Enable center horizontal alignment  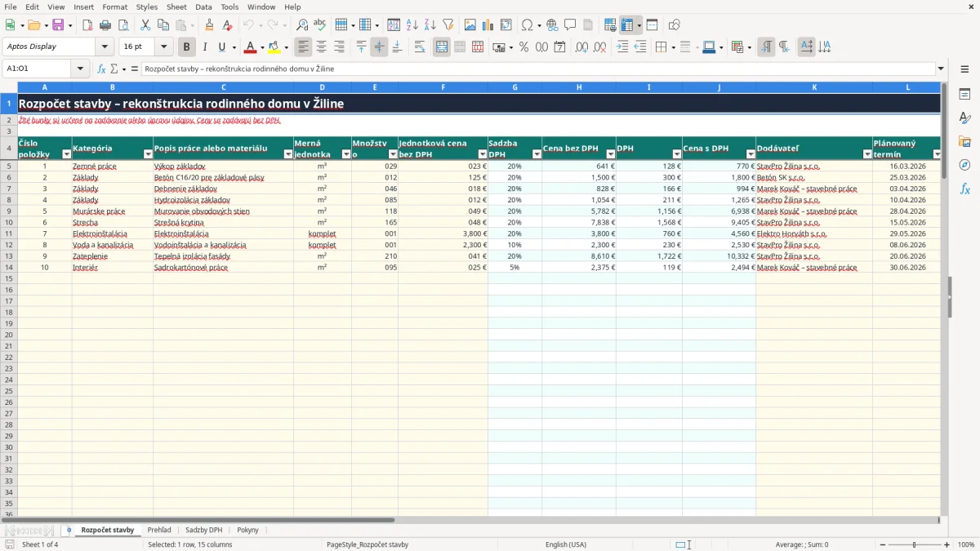322,47
